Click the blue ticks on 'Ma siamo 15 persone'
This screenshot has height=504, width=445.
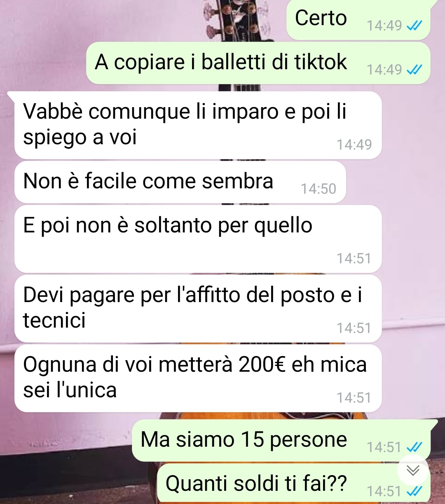(414, 447)
